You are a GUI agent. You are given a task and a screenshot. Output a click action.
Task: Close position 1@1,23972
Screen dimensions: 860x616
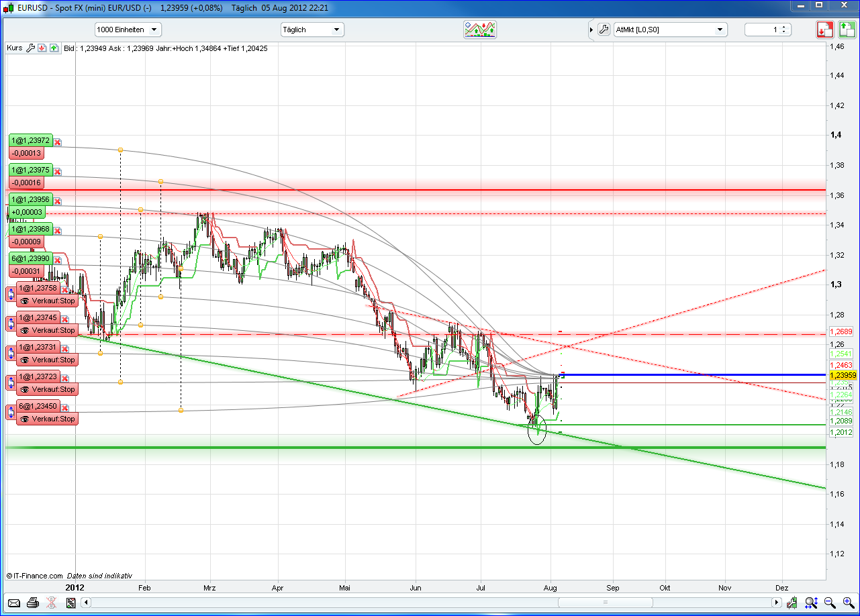tap(58, 142)
